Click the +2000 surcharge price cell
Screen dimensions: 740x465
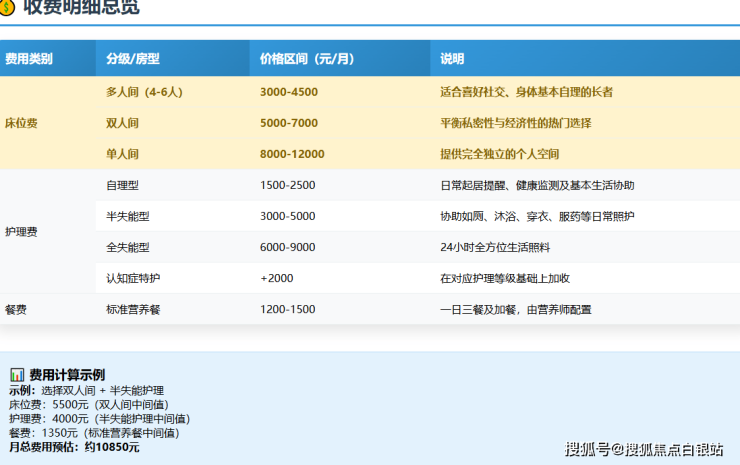(x=277, y=278)
